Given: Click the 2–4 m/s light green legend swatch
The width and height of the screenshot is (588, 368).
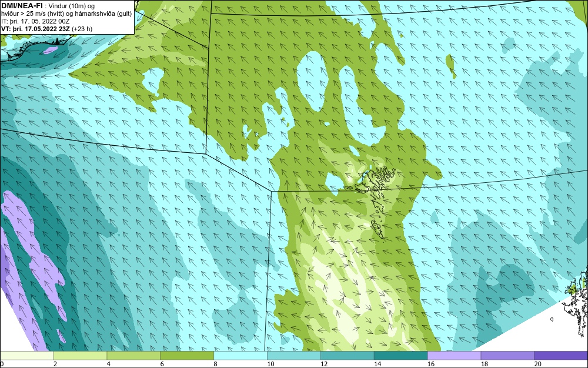Looking at the screenshot, I should pos(80,356).
